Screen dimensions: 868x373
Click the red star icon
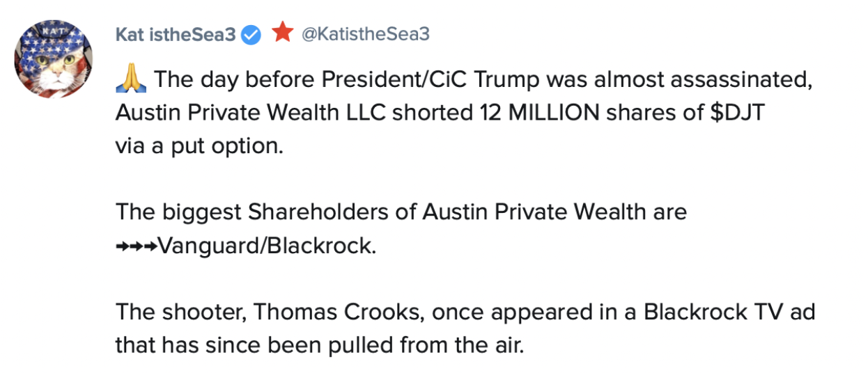point(282,32)
